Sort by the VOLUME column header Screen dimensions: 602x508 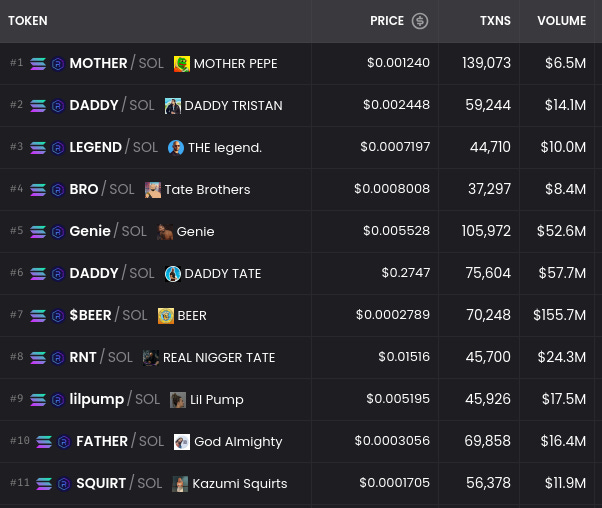click(x=562, y=21)
